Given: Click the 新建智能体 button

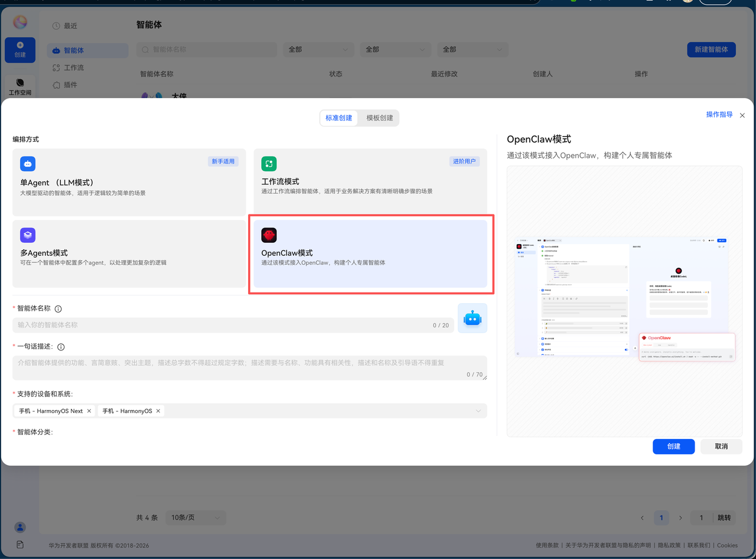Looking at the screenshot, I should point(711,50).
